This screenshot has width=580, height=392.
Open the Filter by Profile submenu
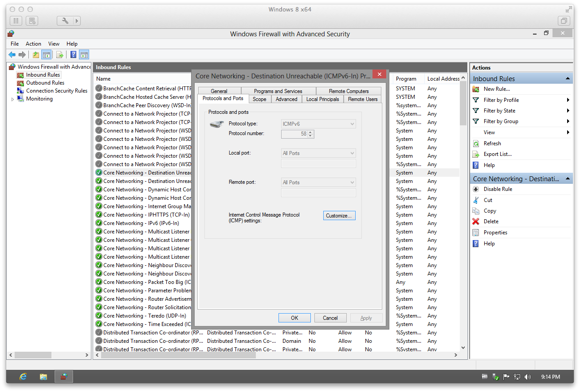point(568,100)
